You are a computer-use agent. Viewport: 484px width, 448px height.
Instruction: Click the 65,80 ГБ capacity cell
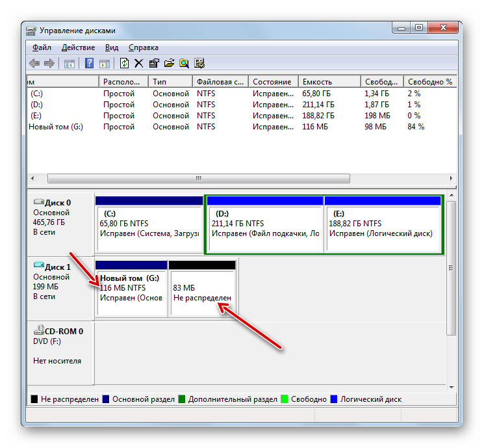coord(316,94)
